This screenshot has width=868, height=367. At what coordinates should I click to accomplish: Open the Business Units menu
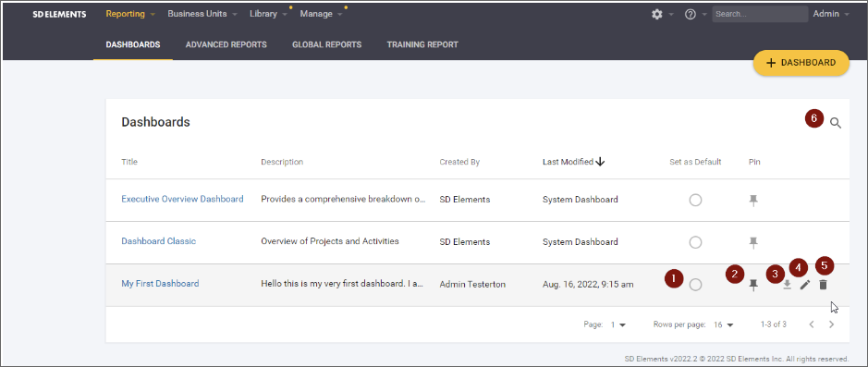[x=202, y=14]
